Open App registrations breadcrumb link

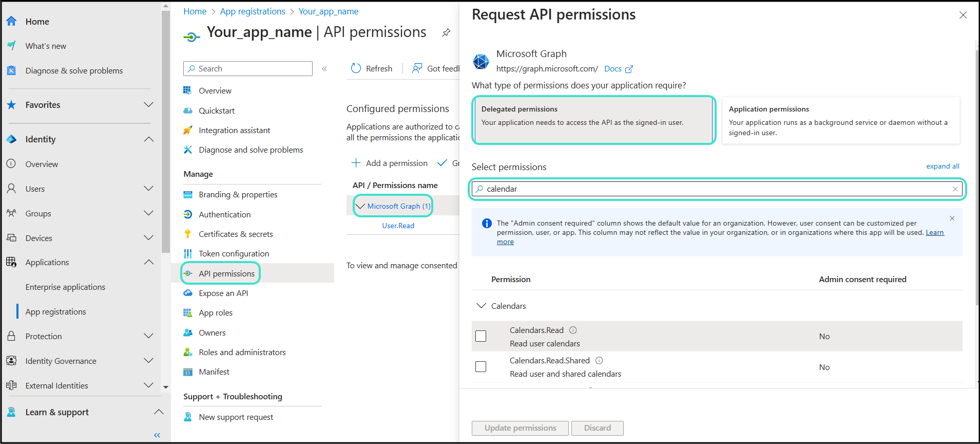[253, 11]
